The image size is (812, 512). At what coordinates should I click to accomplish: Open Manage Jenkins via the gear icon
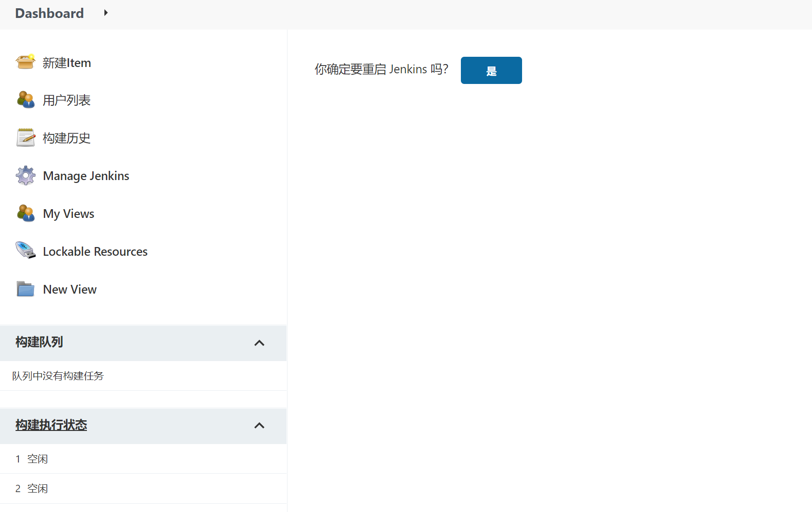click(25, 176)
